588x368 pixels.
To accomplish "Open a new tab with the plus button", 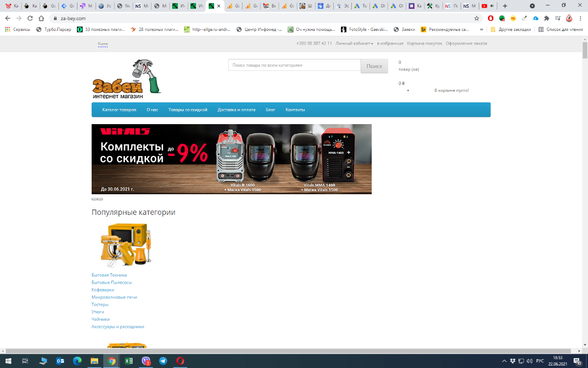I will 505,6.
